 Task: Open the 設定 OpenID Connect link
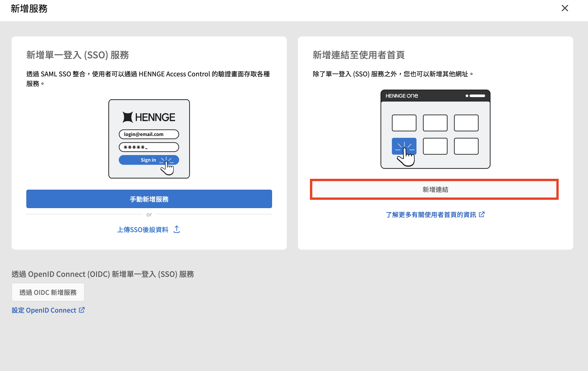pyautogui.click(x=44, y=310)
